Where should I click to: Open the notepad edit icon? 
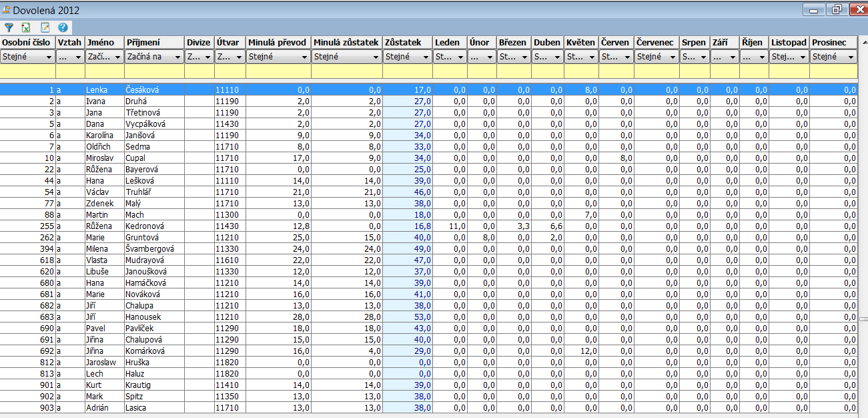pyautogui.click(x=45, y=28)
